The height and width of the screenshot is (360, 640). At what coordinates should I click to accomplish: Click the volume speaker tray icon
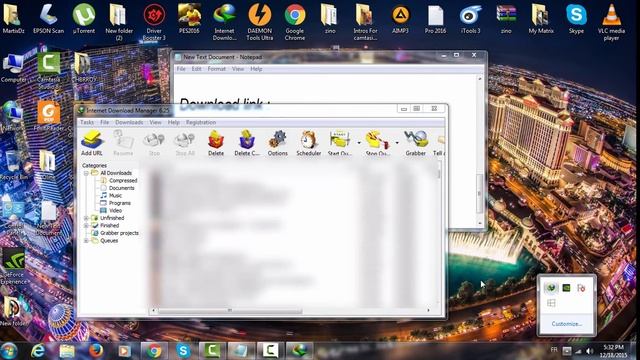click(x=589, y=351)
